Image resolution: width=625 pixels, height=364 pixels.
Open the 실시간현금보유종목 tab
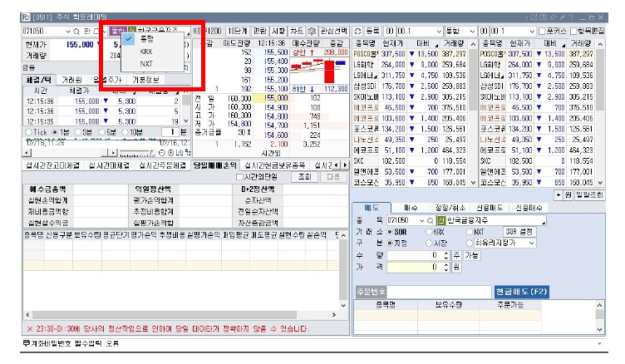[274, 165]
